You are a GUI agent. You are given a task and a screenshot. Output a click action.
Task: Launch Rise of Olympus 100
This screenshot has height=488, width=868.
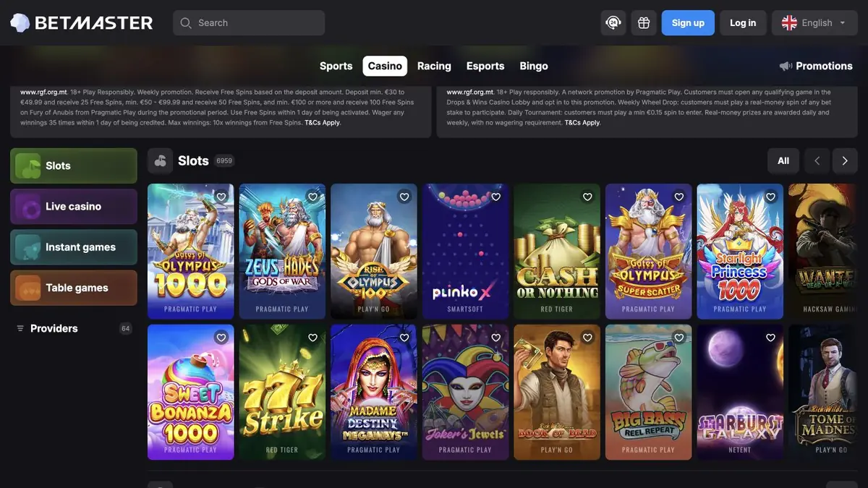[374, 252]
